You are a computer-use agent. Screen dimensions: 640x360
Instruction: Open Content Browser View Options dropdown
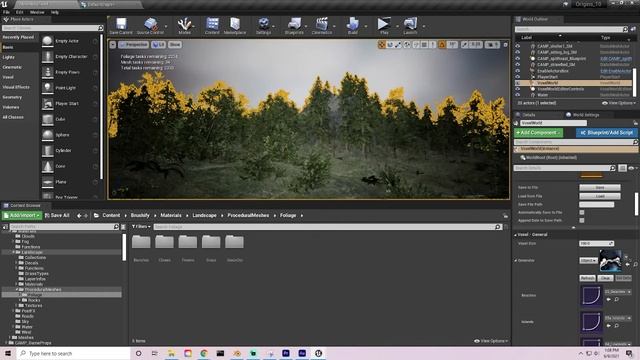[x=491, y=341]
